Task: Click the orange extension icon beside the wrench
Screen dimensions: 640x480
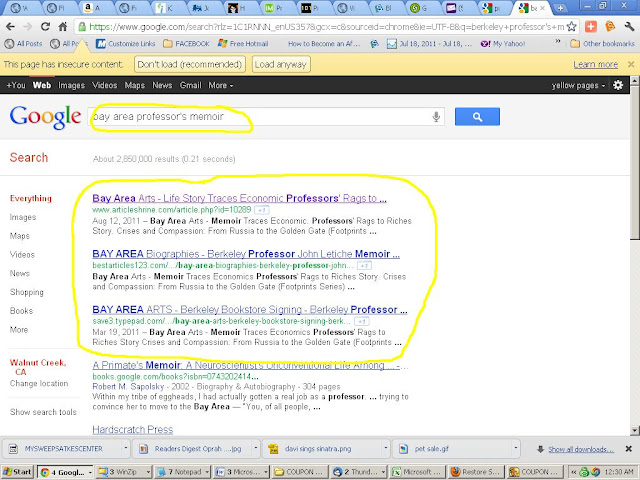Action: [610, 27]
